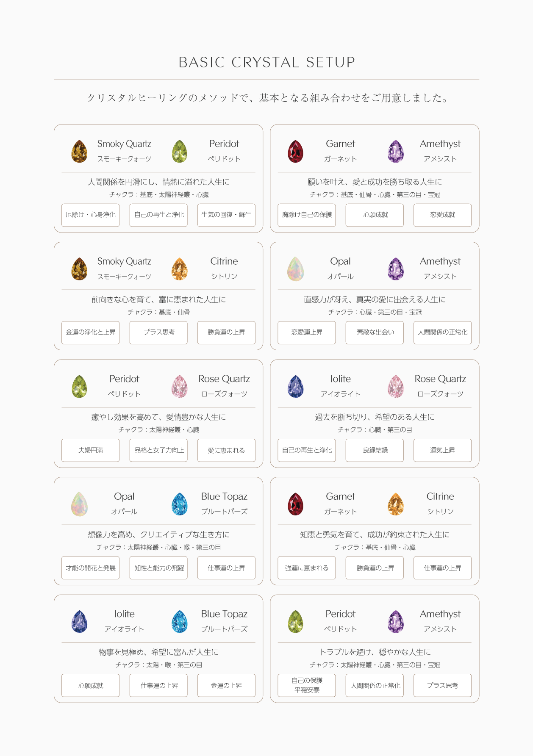Select the 素敵な出会い tag
Image resolution: width=533 pixels, height=756 pixels.
[x=375, y=332]
